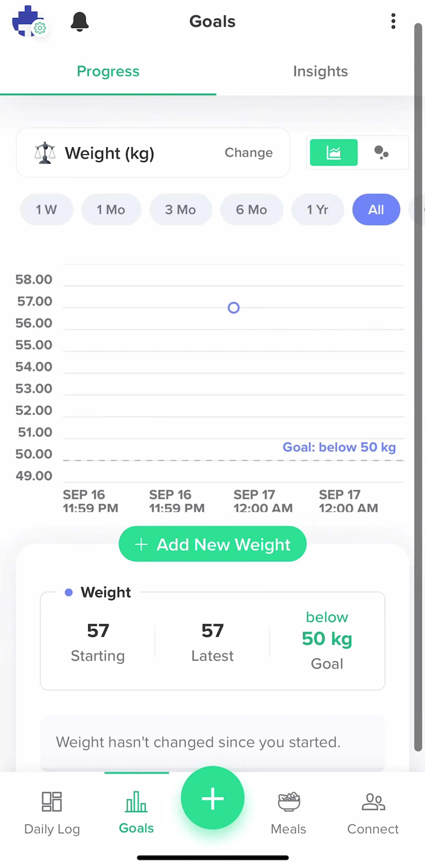Switch to the Insights tab
The width and height of the screenshot is (425, 868).
point(320,71)
